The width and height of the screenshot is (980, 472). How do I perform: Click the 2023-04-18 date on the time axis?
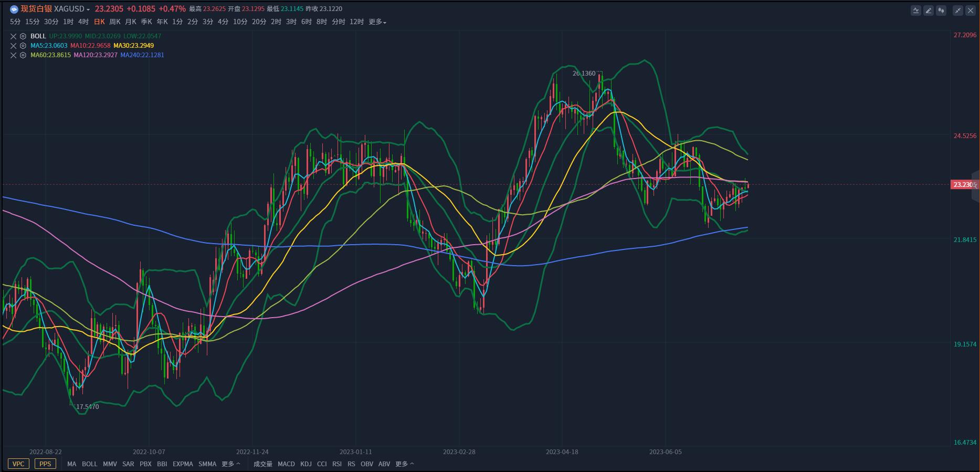562,452
